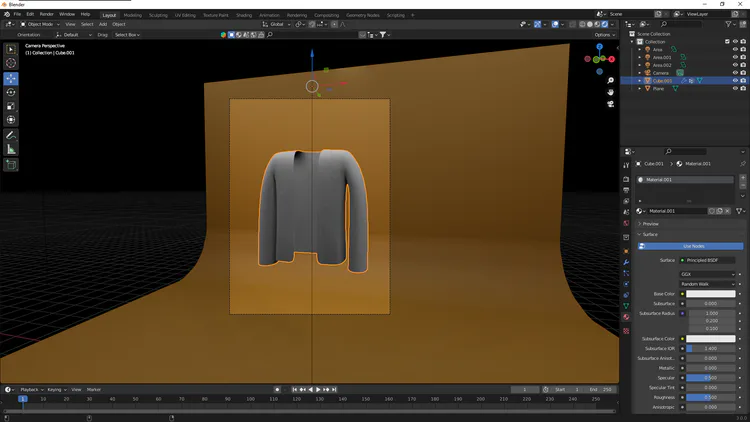Open the Texture properties tab

coord(626,331)
